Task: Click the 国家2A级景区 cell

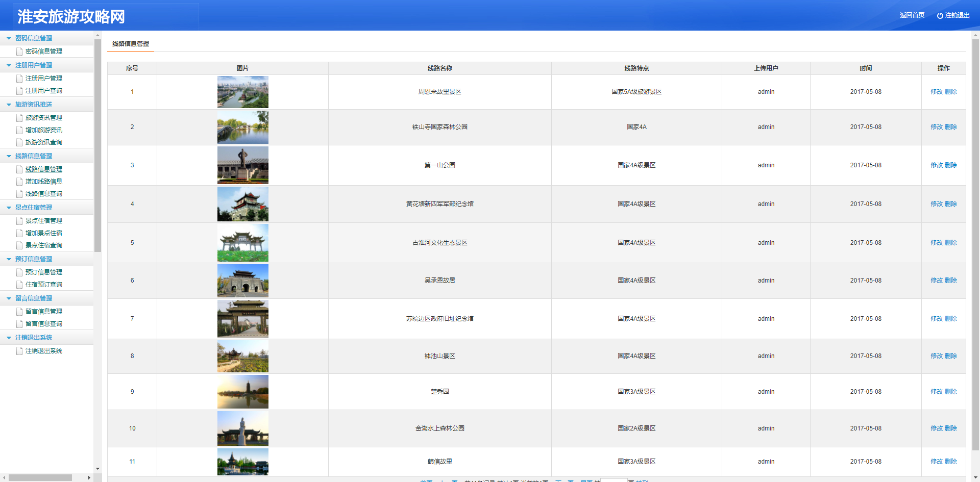Action: click(636, 428)
